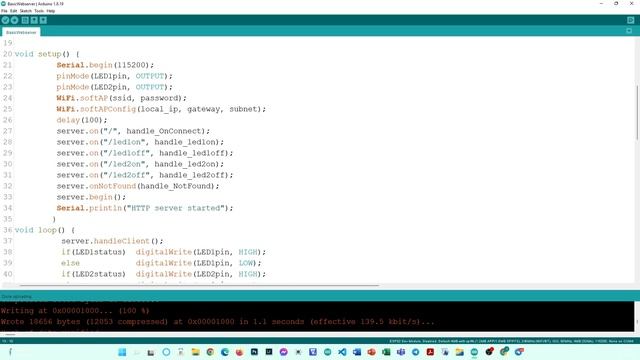Click line number 35 in the gutter

pos(8,219)
